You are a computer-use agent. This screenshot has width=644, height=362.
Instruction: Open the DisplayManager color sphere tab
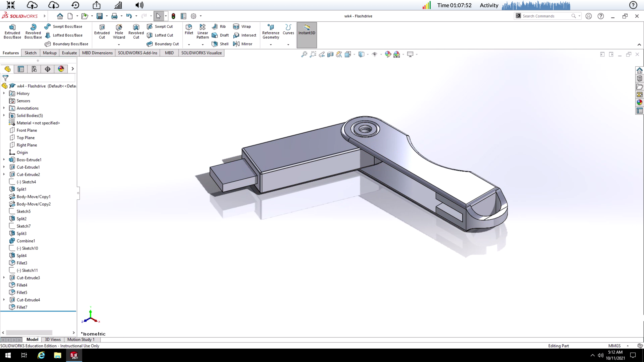[x=61, y=69]
